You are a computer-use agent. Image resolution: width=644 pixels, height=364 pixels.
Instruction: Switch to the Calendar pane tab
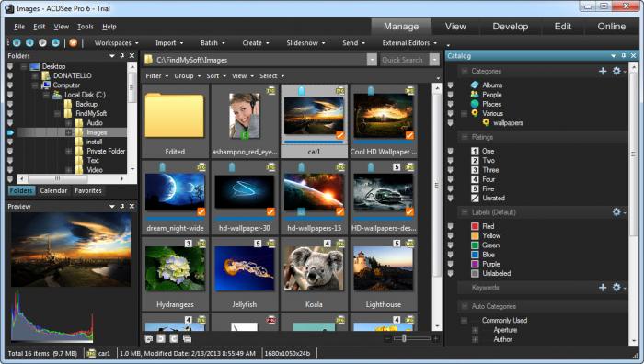[x=53, y=190]
